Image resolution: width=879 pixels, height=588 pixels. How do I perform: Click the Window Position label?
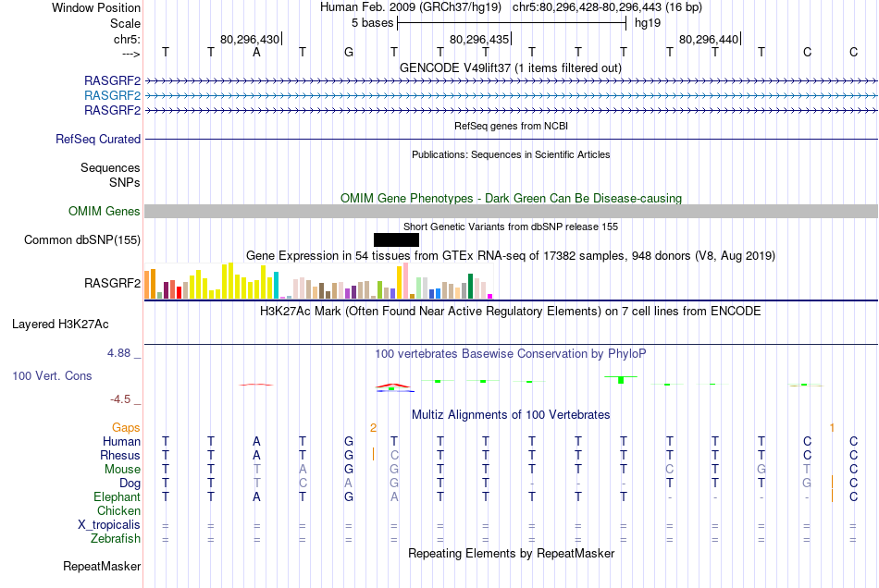point(96,7)
